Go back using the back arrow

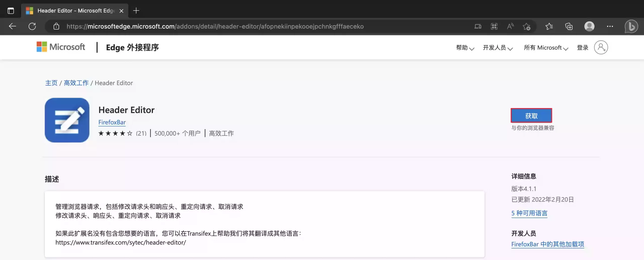pyautogui.click(x=12, y=26)
